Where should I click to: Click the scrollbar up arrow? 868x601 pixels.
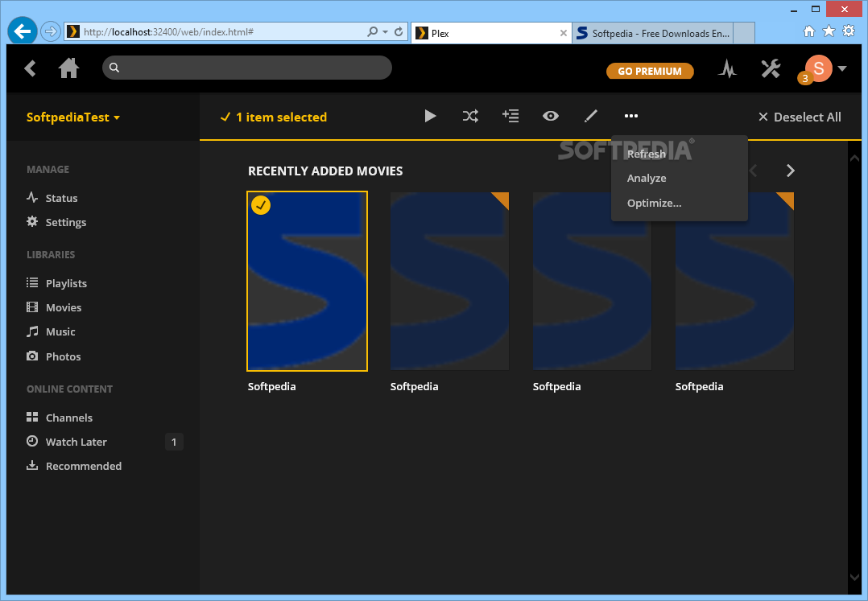(854, 158)
